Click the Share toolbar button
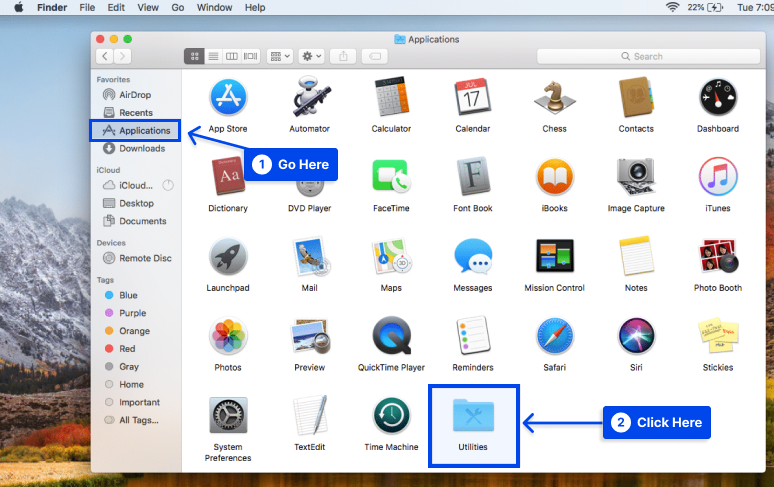Image resolution: width=774 pixels, height=487 pixels. [343, 56]
